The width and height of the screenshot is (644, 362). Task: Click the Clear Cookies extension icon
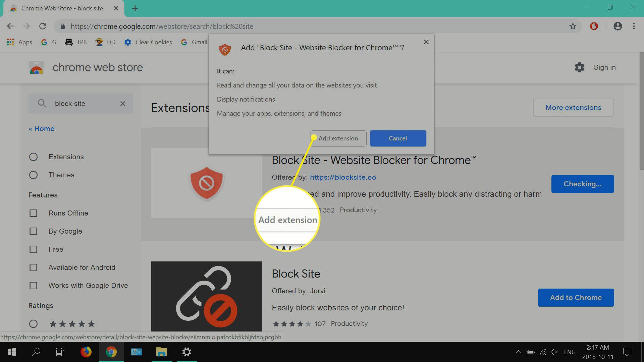coord(127,42)
